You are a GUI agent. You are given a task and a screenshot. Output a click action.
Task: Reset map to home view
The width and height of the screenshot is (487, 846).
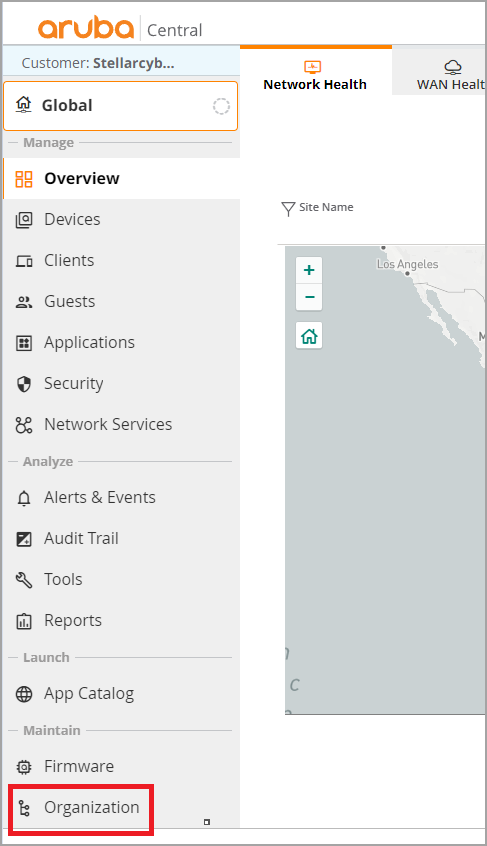pos(309,336)
